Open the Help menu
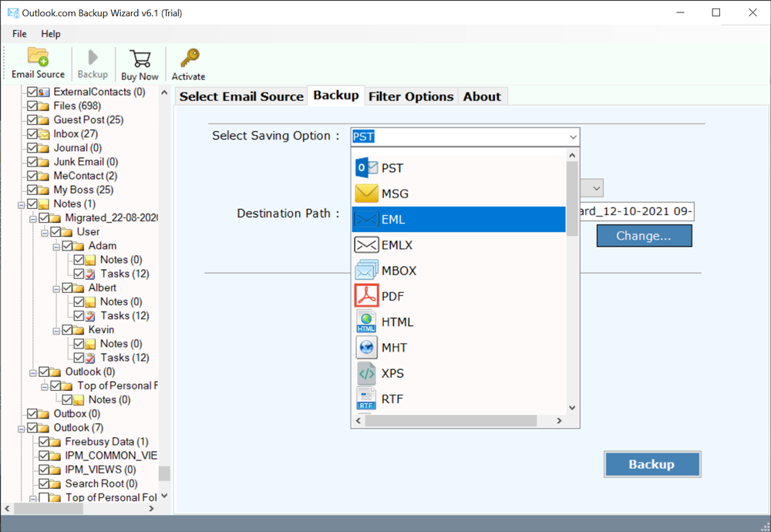Viewport: 771px width, 532px height. 51,34
